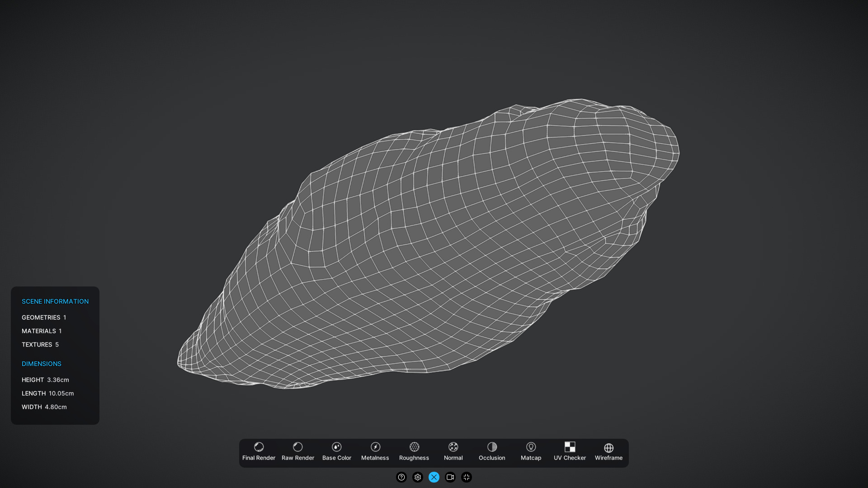Click the DIMENSIONS heading
The image size is (868, 488).
tap(42, 364)
